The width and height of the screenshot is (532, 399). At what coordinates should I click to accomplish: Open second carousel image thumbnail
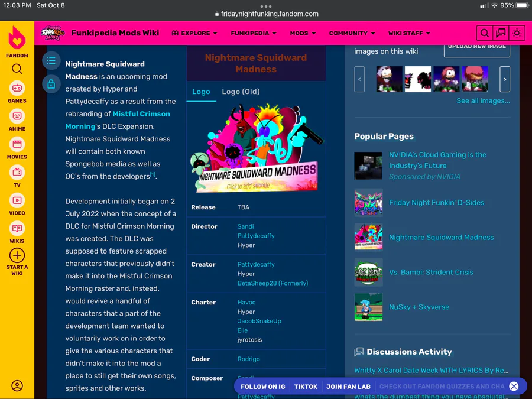coord(418,79)
